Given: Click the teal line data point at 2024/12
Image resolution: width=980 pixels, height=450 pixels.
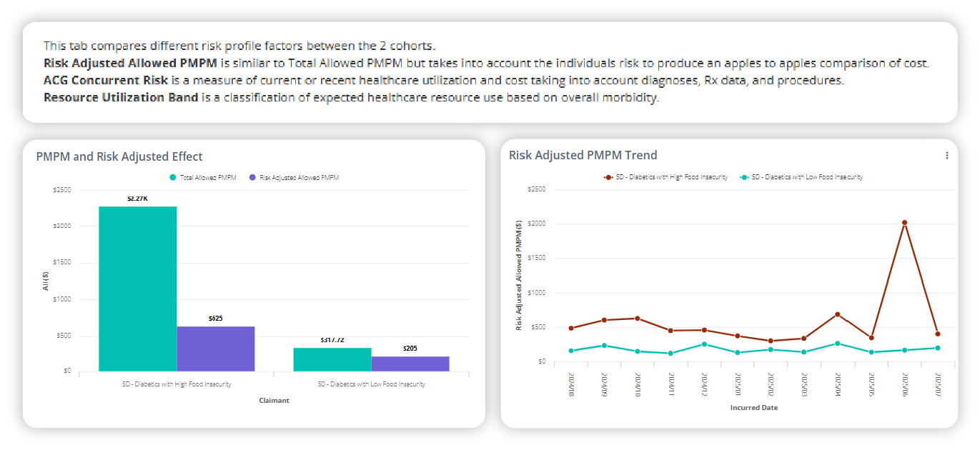Looking at the screenshot, I should (704, 344).
